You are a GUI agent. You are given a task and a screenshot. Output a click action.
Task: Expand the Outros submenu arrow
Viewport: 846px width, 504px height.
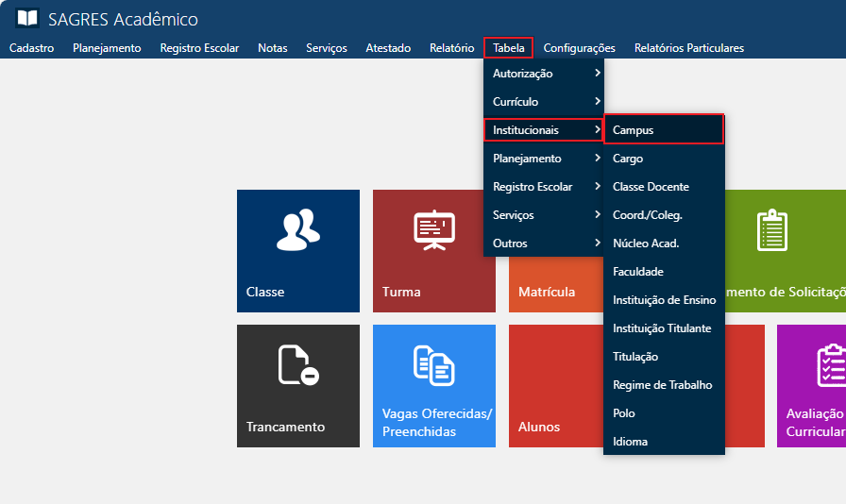[597, 244]
